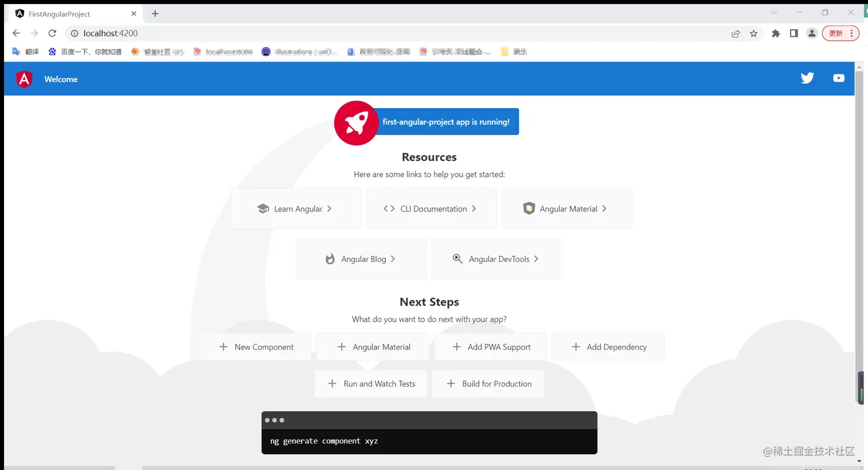Screen dimensions: 868x470
Task: Open the yellow folder bookmark
Action: coord(514,52)
